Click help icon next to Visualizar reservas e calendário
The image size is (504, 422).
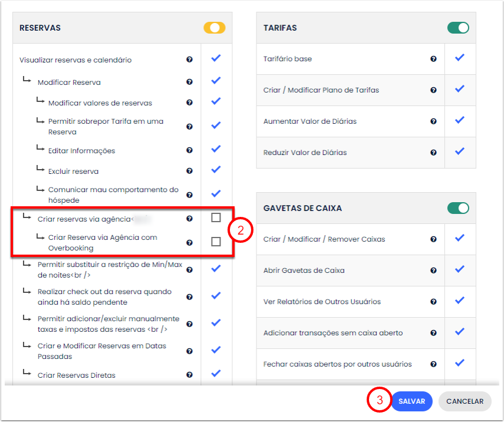189,60
